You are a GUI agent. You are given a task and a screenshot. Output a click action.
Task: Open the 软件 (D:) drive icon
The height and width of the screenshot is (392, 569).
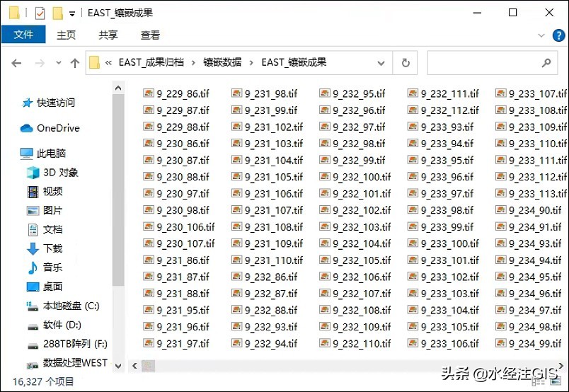33,327
